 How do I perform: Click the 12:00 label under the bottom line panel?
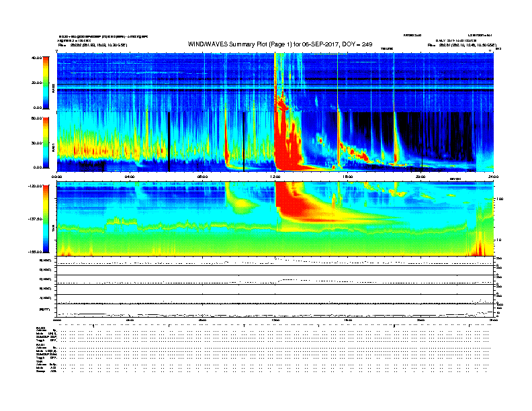pos(275,320)
